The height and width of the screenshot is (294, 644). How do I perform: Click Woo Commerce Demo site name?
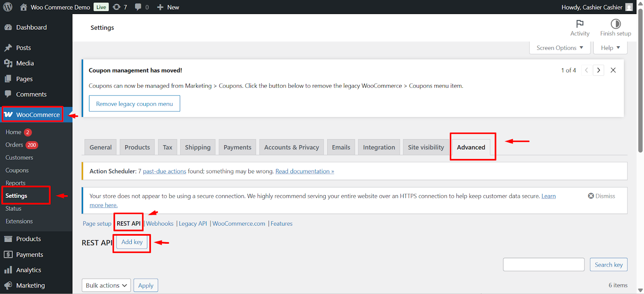(x=60, y=7)
